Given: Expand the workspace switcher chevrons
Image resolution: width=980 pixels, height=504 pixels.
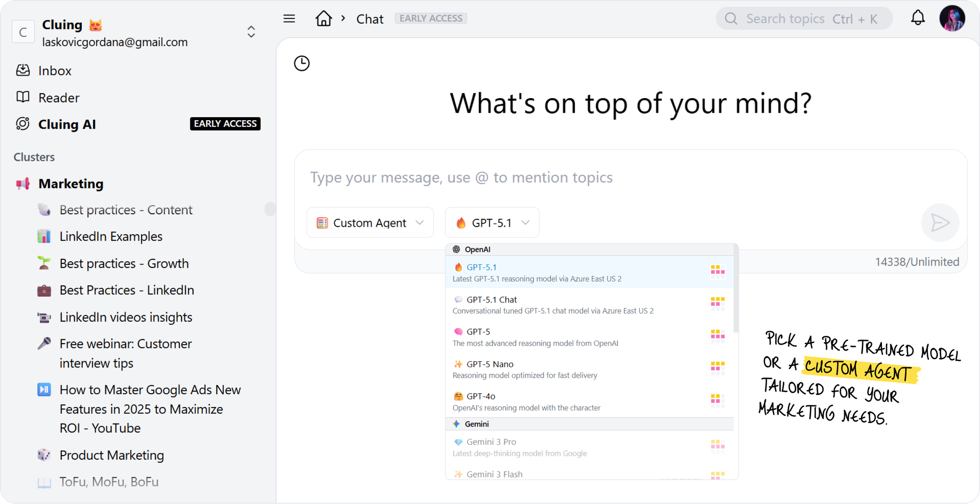Looking at the screenshot, I should [251, 32].
